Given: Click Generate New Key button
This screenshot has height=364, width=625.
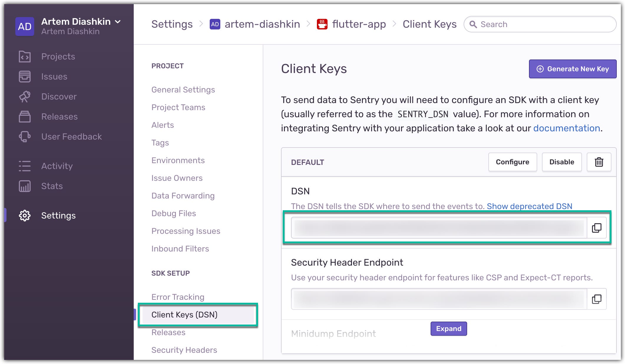Looking at the screenshot, I should 573,69.
